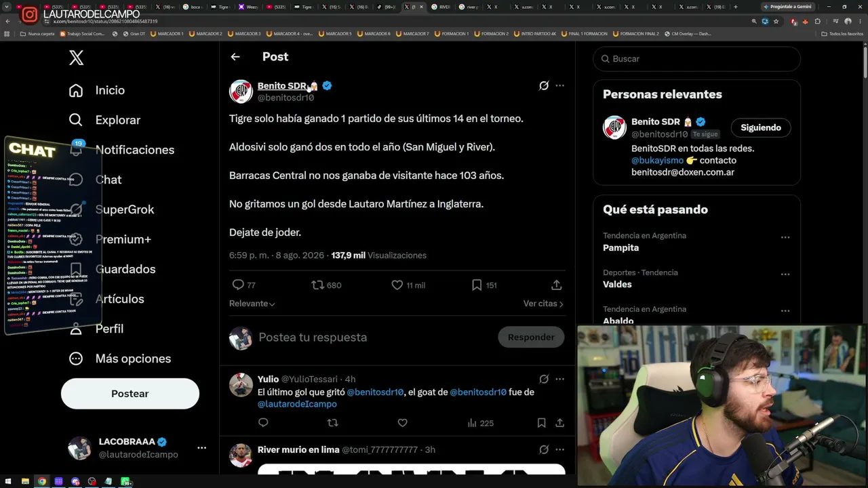Screen dimensions: 868x488
Task: Like the post with 11 mil likes
Action: pyautogui.click(x=408, y=285)
